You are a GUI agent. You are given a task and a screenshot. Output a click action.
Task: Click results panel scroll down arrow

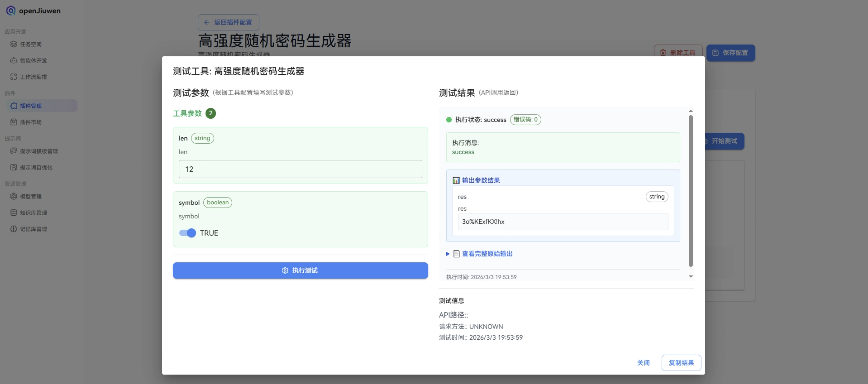point(691,277)
